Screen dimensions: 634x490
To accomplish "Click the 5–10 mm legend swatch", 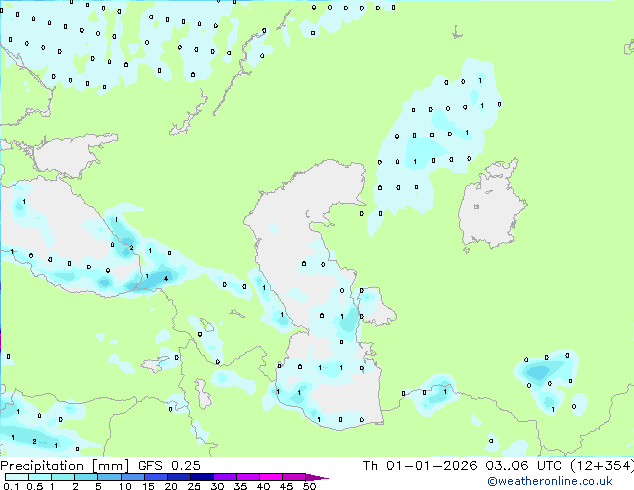I will point(109,477).
